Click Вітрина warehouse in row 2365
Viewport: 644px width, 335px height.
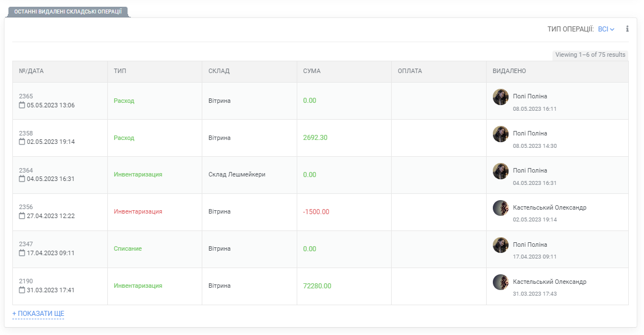219,101
